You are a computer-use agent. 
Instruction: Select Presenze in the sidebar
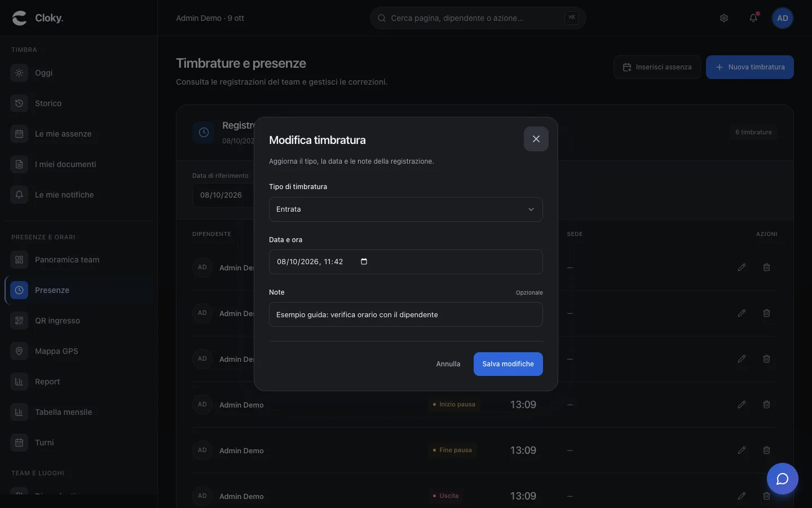79,290
